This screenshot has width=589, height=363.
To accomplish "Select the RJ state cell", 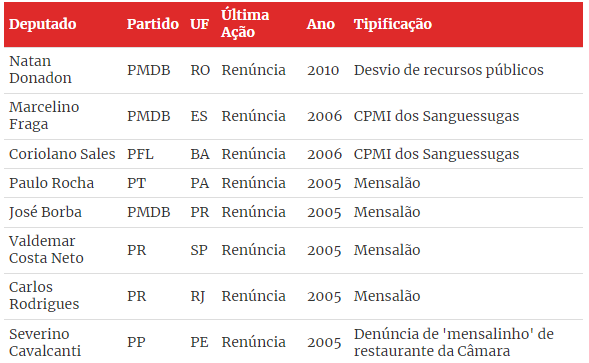I will (197, 296).
